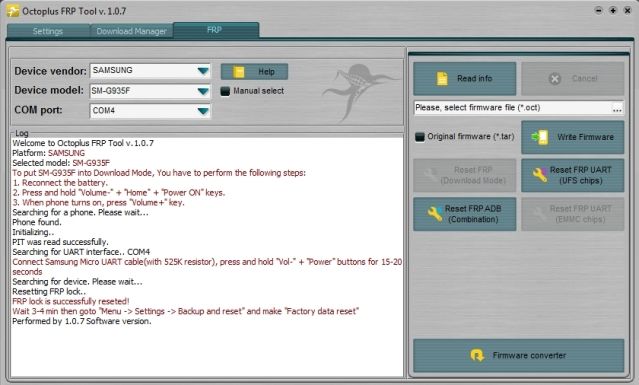The height and width of the screenshot is (385, 639).
Task: Click the Write Firmware button
Action: pyautogui.click(x=573, y=137)
